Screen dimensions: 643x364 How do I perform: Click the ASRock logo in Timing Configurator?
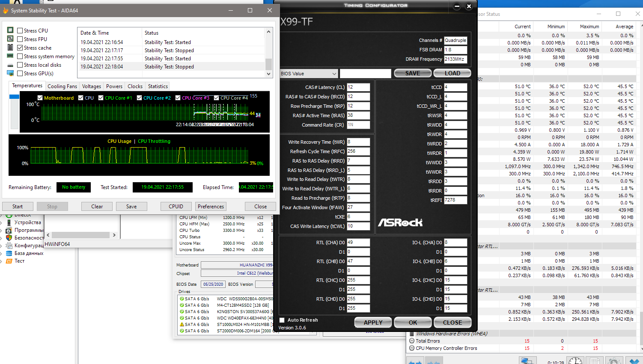400,222
